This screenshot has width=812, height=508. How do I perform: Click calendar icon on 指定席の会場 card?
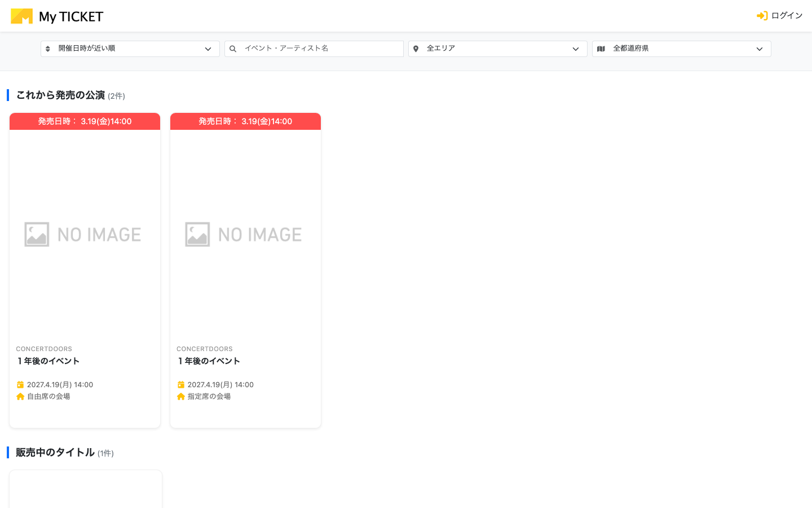[181, 384]
